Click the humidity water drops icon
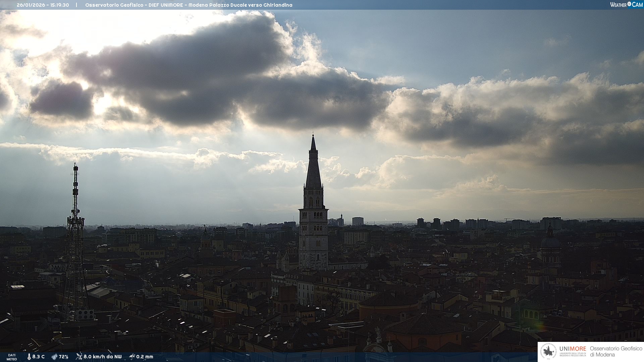Screen dimensions: 644x362 (x=54, y=357)
